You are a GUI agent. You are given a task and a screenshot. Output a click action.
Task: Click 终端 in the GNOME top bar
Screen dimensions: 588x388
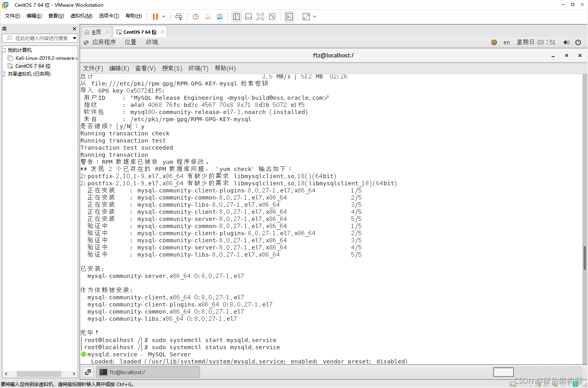pyautogui.click(x=152, y=42)
